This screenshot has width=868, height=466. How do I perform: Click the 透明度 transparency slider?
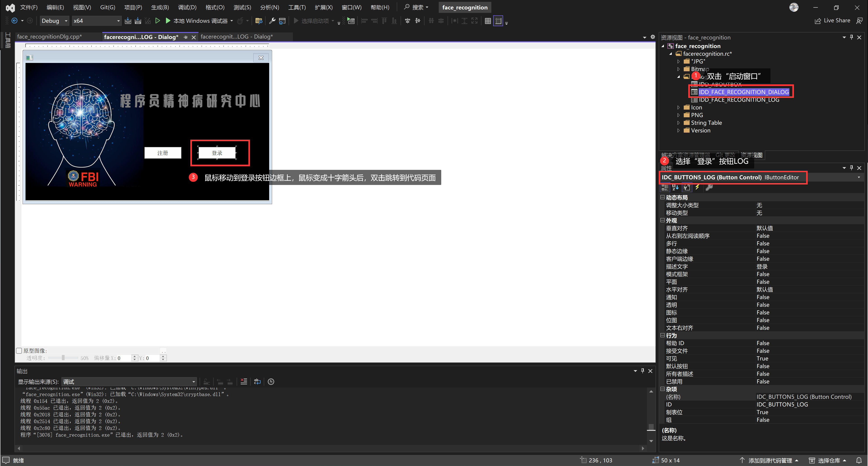pos(63,358)
